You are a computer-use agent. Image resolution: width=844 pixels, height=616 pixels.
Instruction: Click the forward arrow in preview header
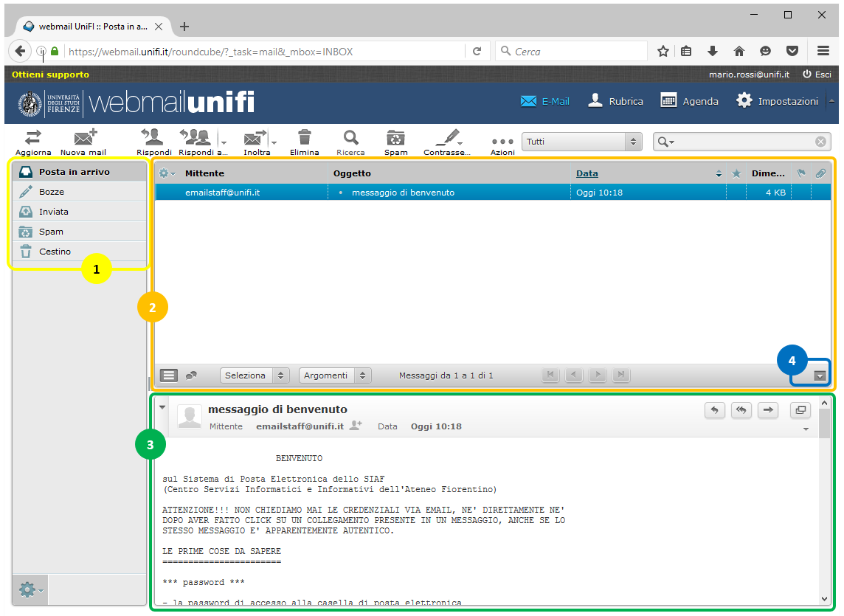coord(768,410)
